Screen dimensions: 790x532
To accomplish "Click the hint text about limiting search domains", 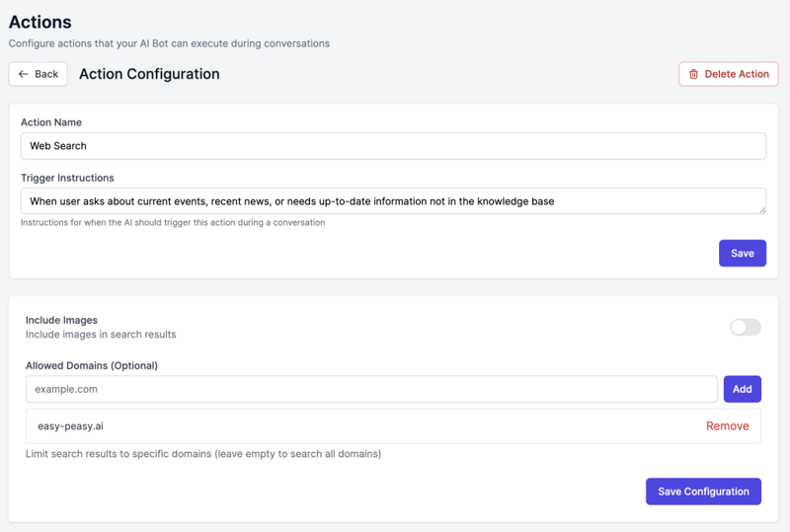I will 203,454.
